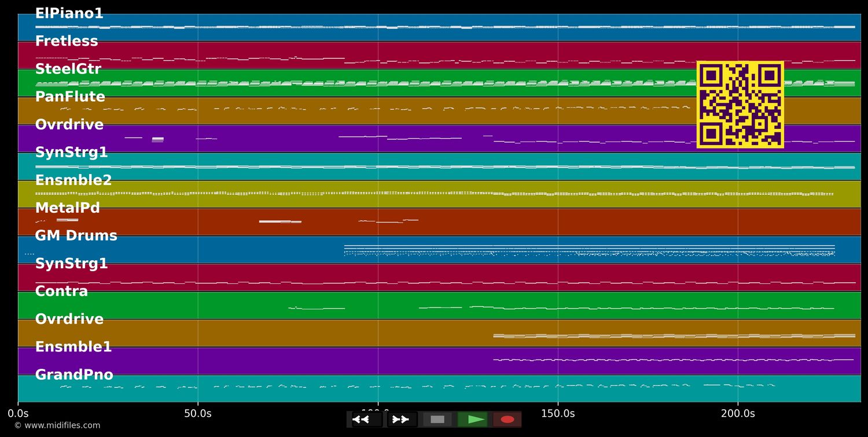
Task: Open the www.midifiles.com copyright link
Action: (57, 425)
